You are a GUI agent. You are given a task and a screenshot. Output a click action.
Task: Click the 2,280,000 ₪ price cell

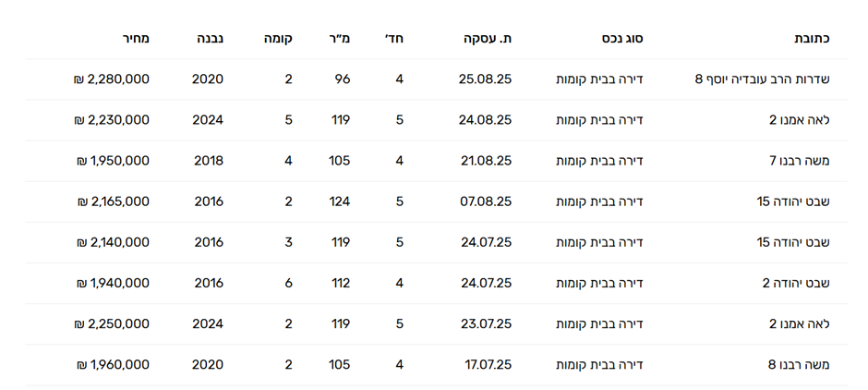click(x=112, y=79)
